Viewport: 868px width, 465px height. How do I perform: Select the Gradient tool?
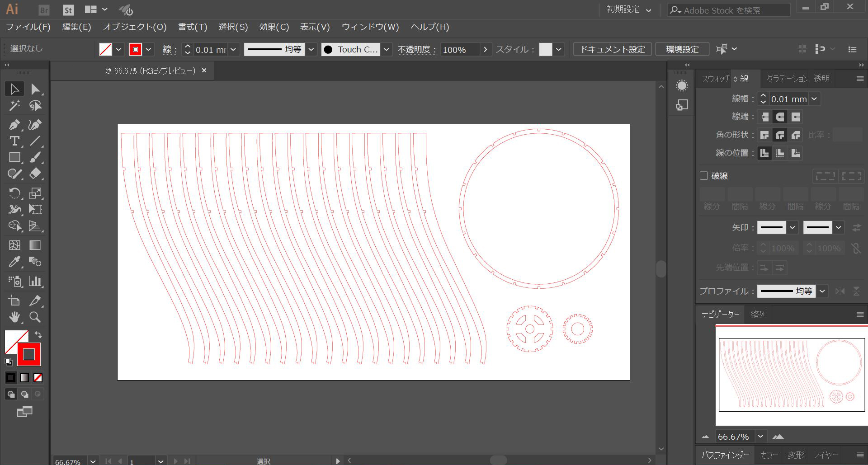pos(35,245)
